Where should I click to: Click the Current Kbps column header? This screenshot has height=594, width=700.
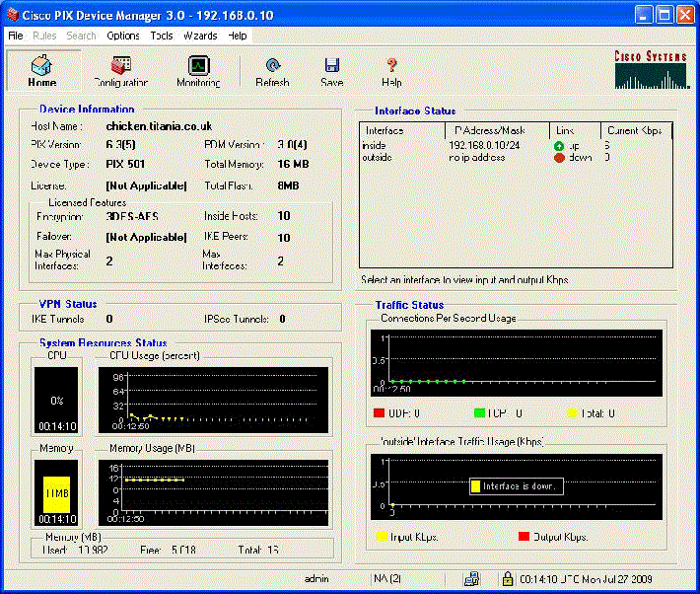point(636,130)
